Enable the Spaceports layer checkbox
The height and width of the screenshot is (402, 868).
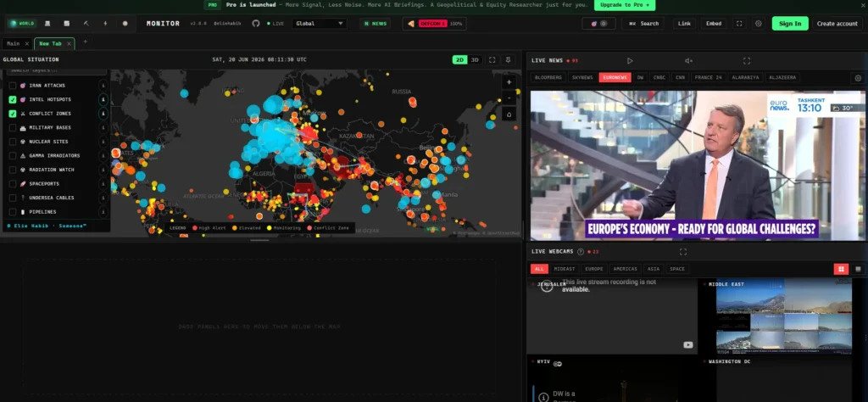click(x=12, y=184)
